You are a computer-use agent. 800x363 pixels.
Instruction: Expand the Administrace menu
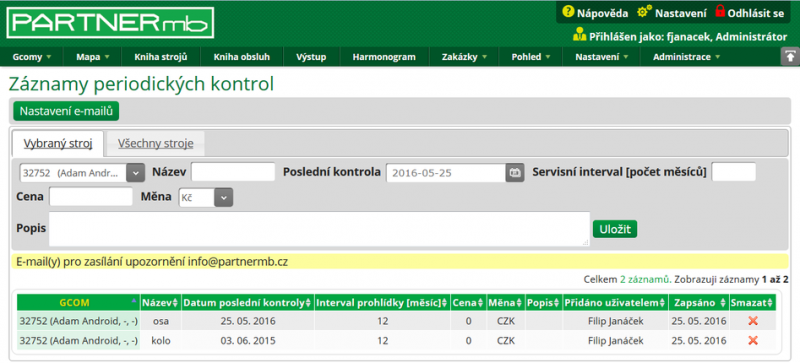coord(686,57)
